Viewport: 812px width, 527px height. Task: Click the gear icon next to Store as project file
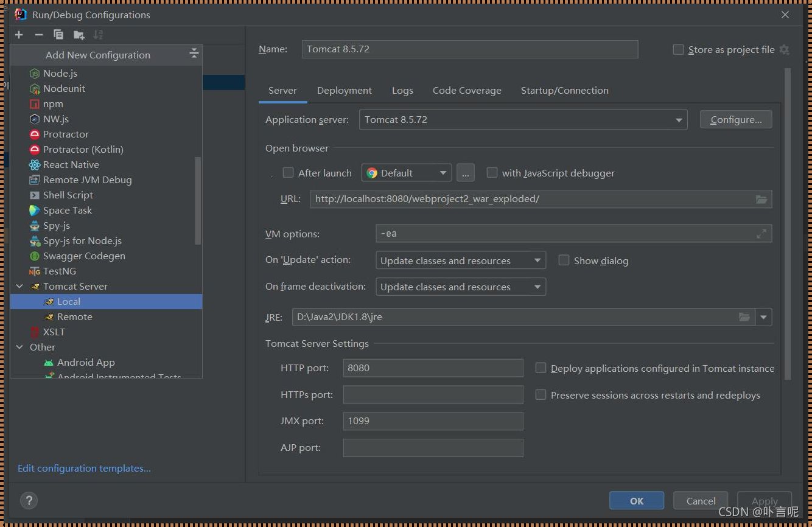point(784,49)
